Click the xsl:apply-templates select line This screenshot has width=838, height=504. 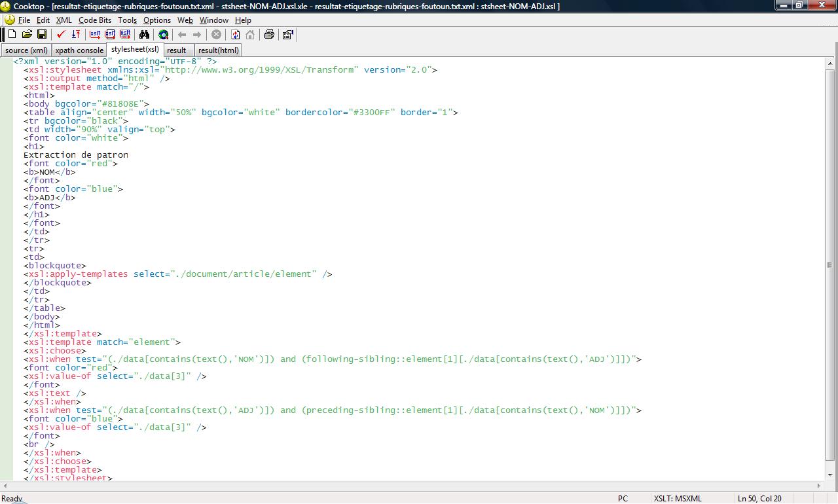coord(178,274)
